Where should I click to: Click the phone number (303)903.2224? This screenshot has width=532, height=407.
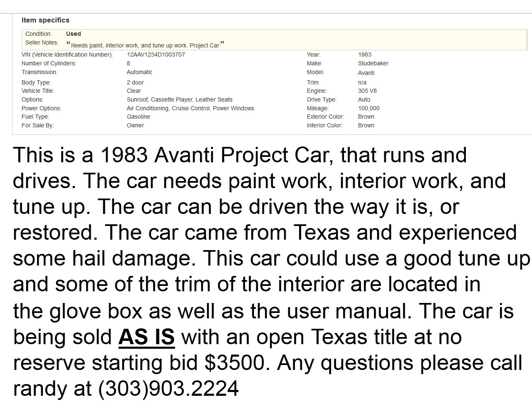coord(168,389)
